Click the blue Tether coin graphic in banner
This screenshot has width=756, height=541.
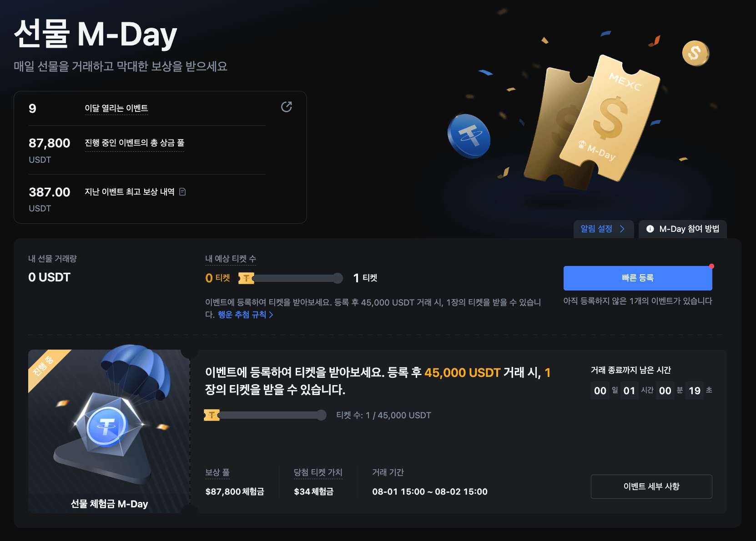point(469,136)
